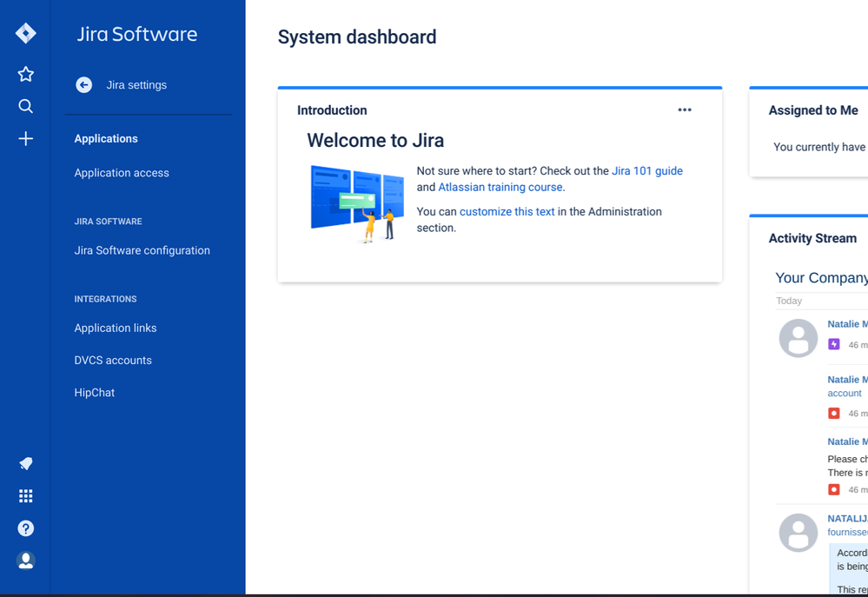Open Jira Software configuration
The image size is (868, 597).
click(142, 250)
